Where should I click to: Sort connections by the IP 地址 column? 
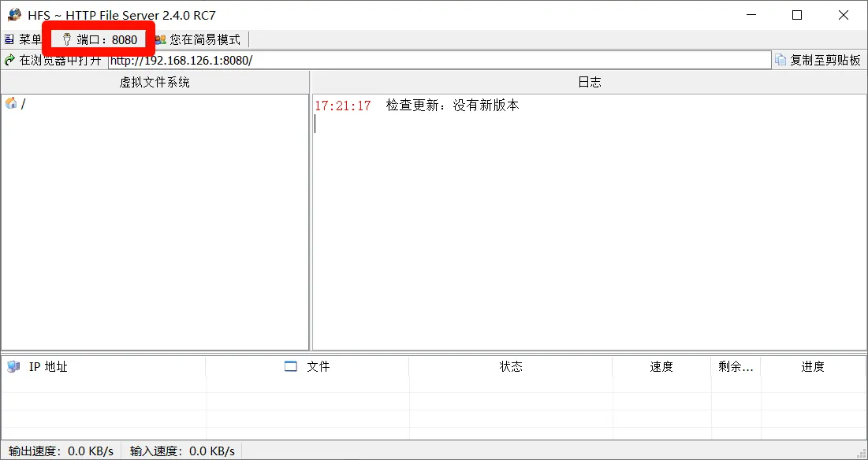[x=47, y=366]
